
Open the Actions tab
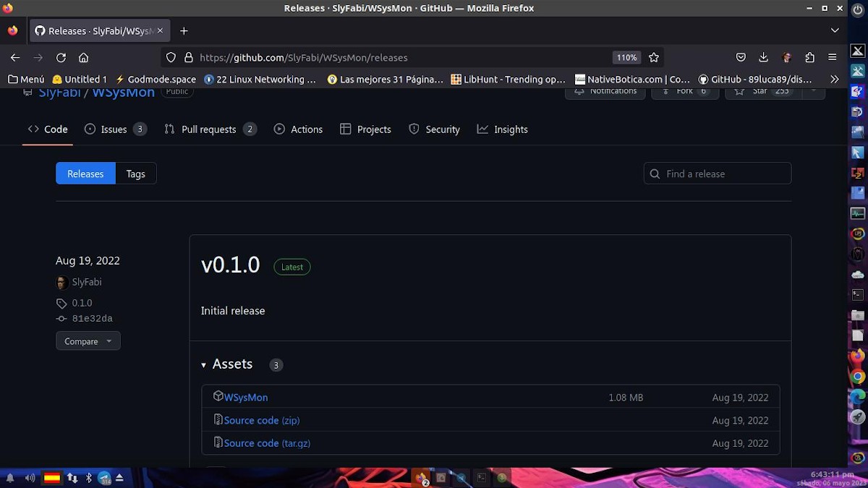pos(298,129)
